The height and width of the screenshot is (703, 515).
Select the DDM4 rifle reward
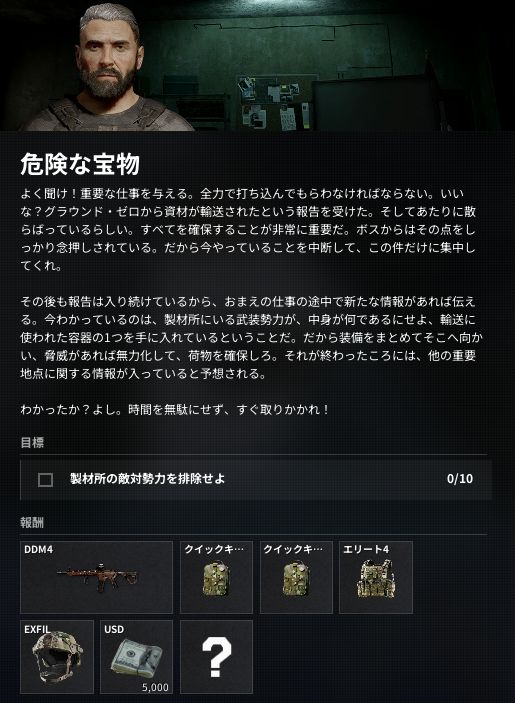[96, 577]
